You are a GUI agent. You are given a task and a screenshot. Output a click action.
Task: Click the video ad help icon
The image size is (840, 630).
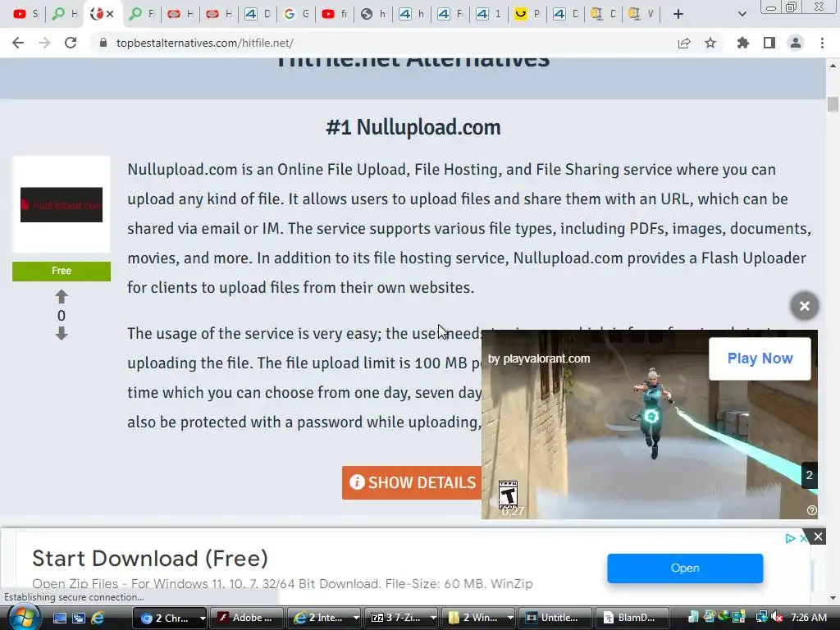pyautogui.click(x=811, y=510)
